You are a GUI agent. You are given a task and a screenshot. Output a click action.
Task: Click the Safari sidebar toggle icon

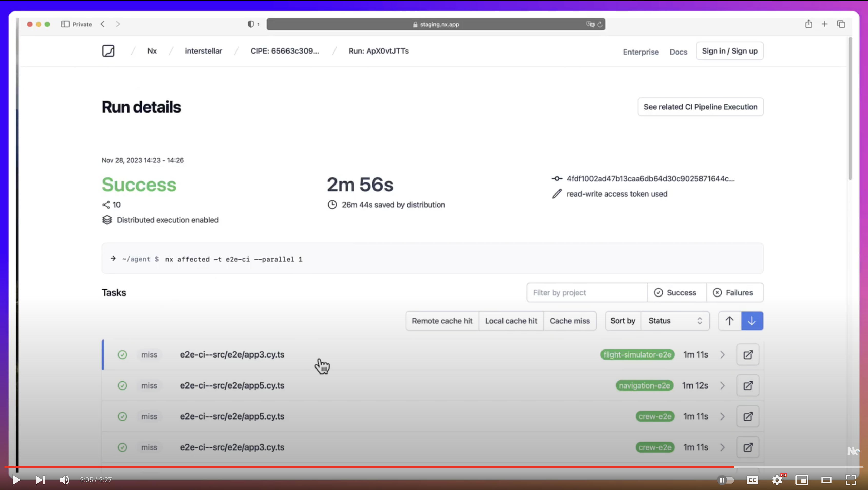point(65,24)
